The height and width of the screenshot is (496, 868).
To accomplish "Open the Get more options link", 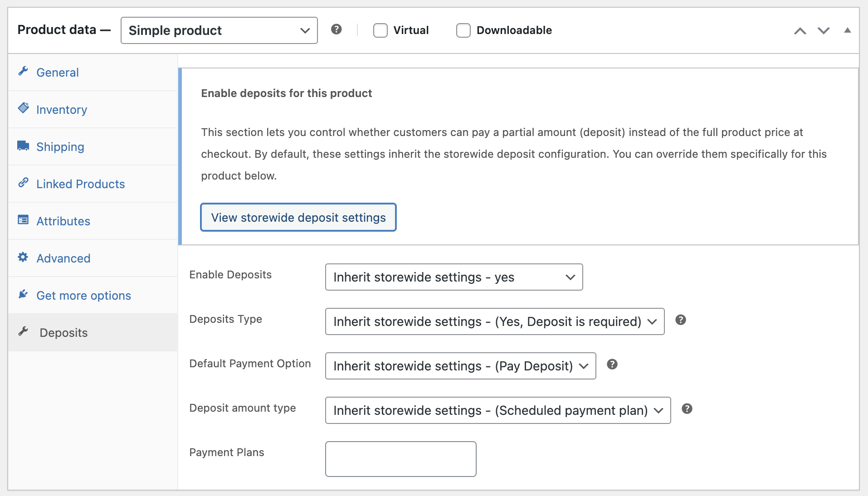I will coord(83,296).
